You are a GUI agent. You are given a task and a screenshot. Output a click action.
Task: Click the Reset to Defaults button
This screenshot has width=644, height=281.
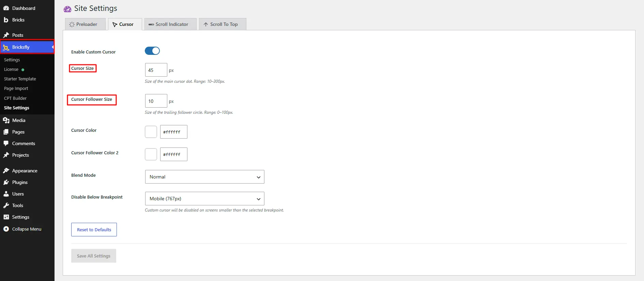(x=94, y=230)
